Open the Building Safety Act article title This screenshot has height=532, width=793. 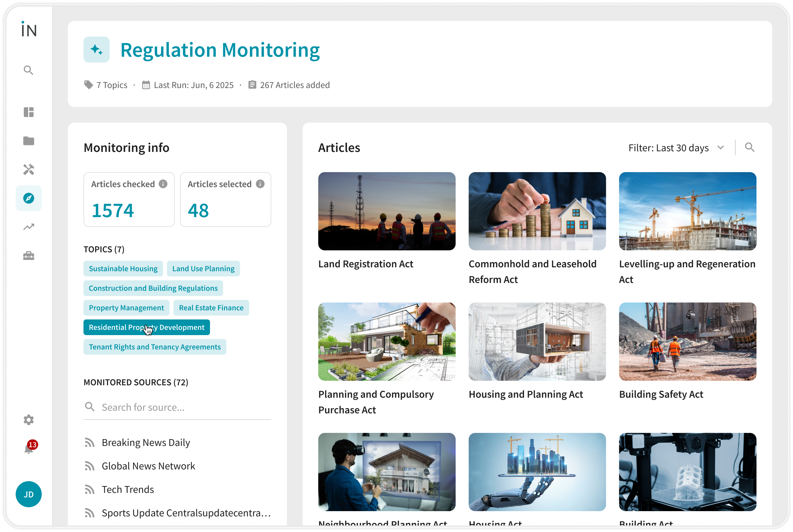pos(661,394)
